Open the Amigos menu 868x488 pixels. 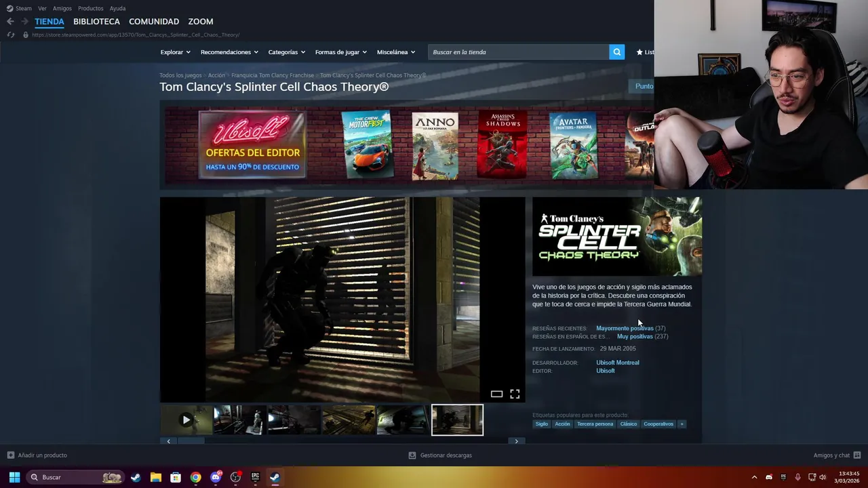tap(62, 8)
